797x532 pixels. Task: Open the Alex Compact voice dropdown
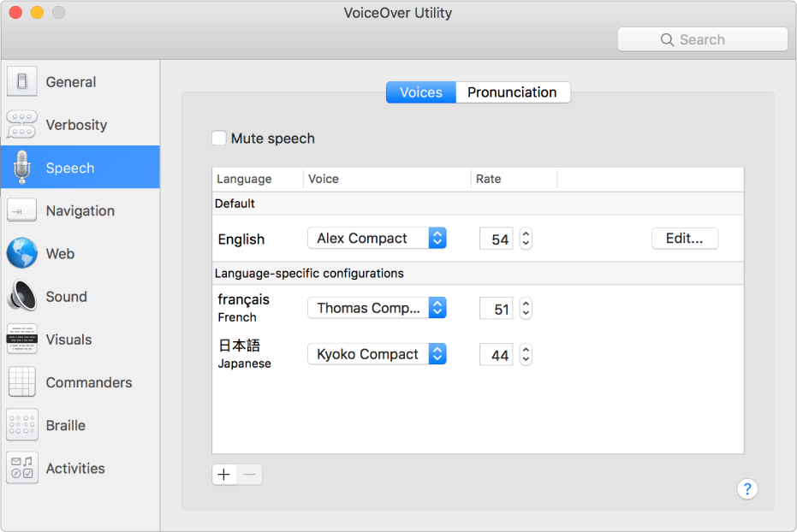tap(377, 239)
